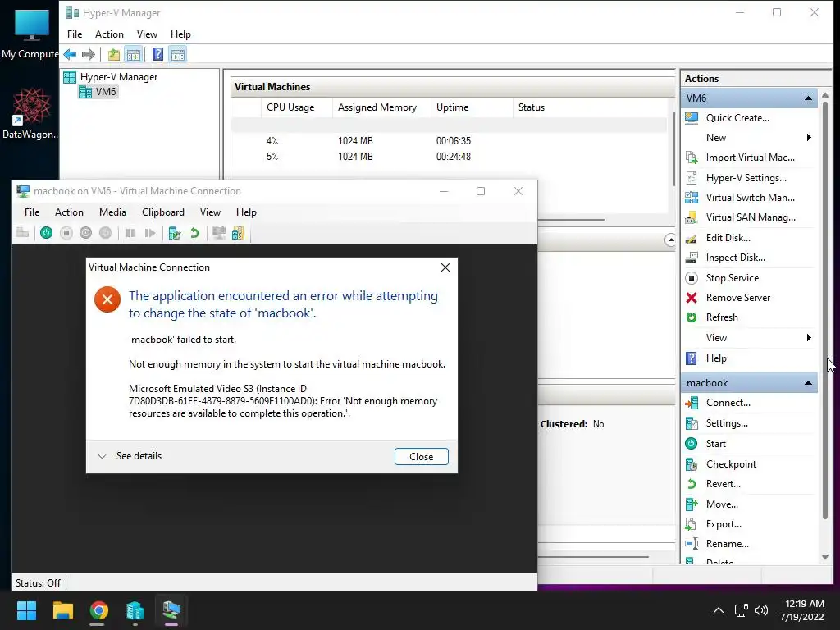Click Virtual Machines list horizontal scrollbar
Screen dimensions: 840x630
click(571, 220)
